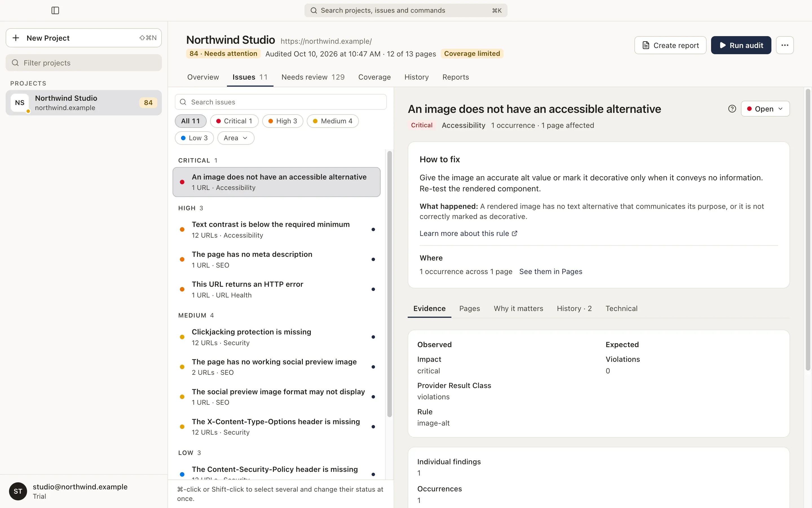Screen dimensions: 812x508
Task: Click the issues list scrollbar
Action: point(389,284)
